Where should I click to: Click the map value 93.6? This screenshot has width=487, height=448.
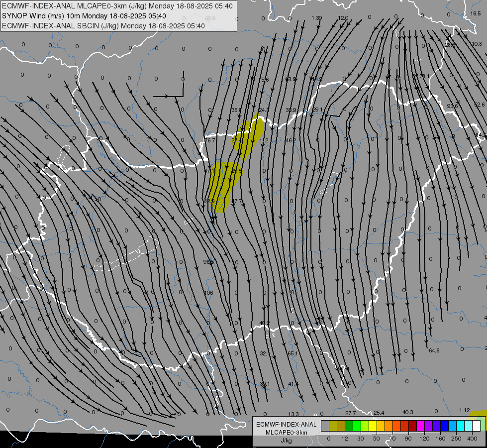pos(452,106)
